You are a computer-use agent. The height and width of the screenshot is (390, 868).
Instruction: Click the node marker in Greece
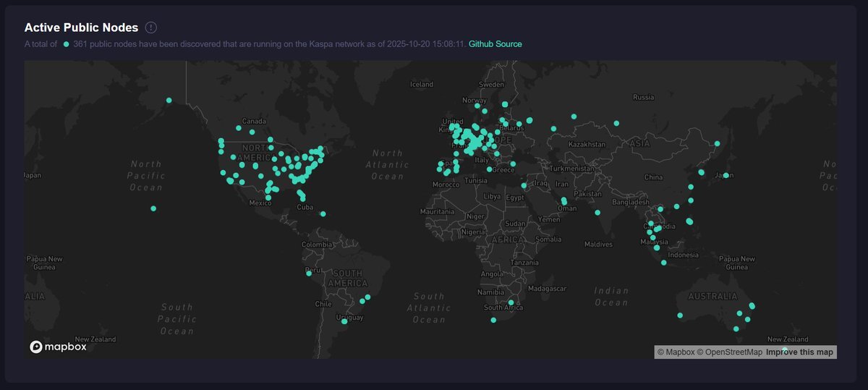click(x=490, y=169)
